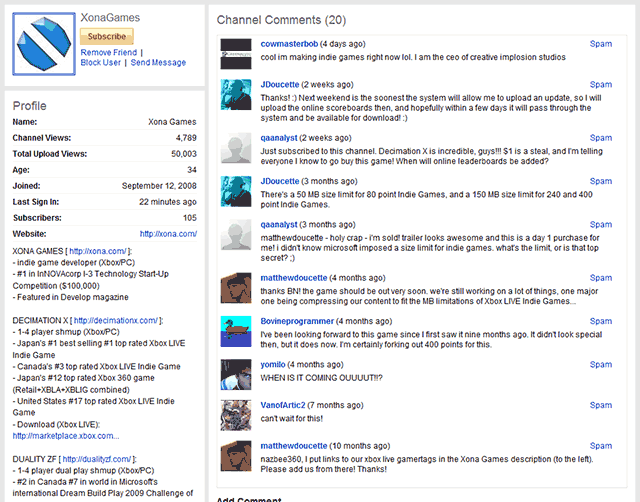Click JDoucette's avatar on 3 months ago comment

pos(236,191)
